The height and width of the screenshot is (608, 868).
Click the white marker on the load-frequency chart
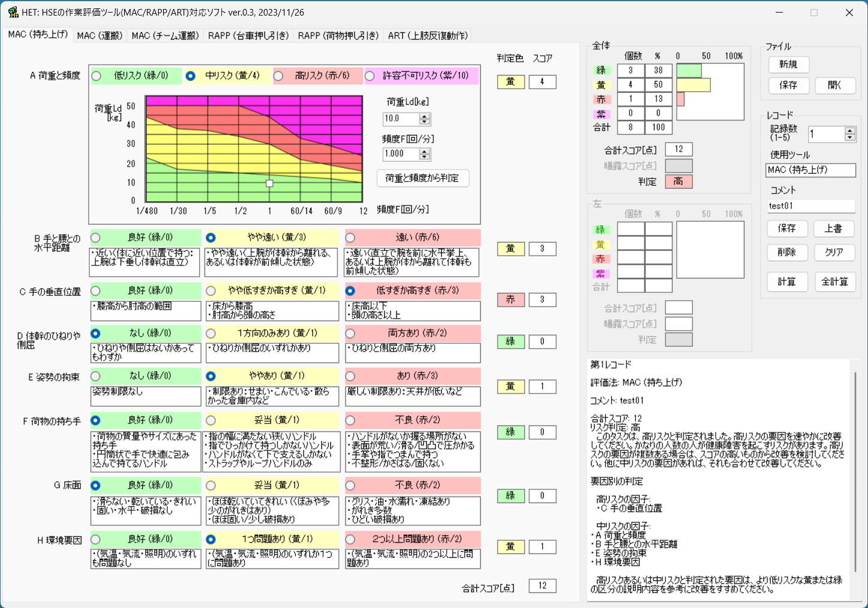pyautogui.click(x=269, y=183)
